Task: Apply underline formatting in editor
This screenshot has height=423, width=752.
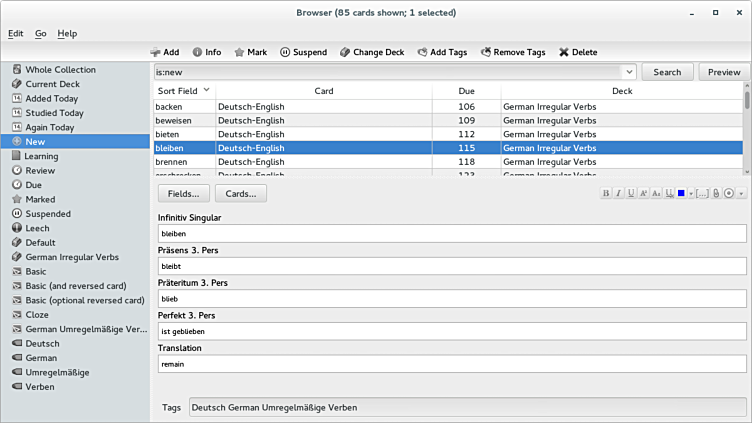Action: (x=630, y=193)
